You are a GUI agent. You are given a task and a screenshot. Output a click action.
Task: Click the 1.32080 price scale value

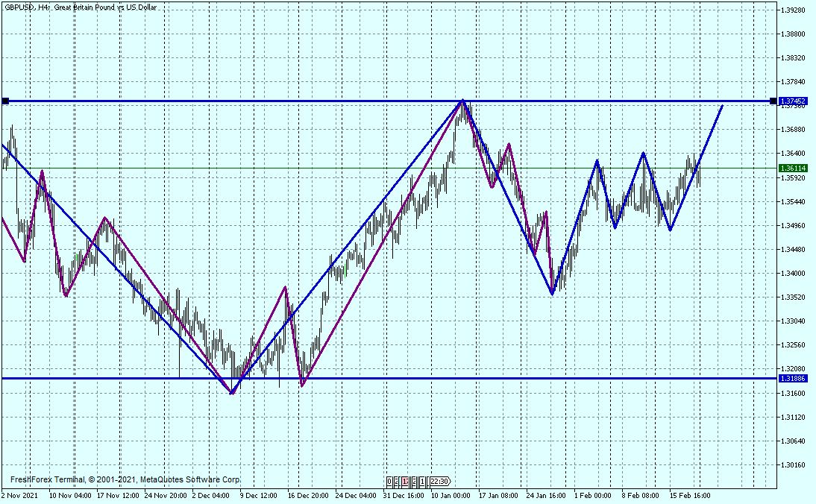(794, 369)
